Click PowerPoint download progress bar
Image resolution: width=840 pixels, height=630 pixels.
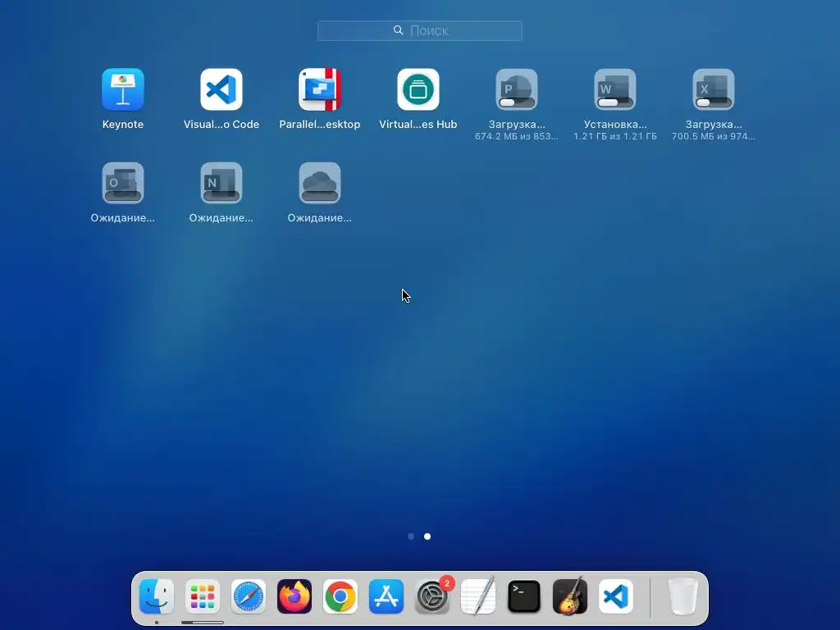pos(517,103)
